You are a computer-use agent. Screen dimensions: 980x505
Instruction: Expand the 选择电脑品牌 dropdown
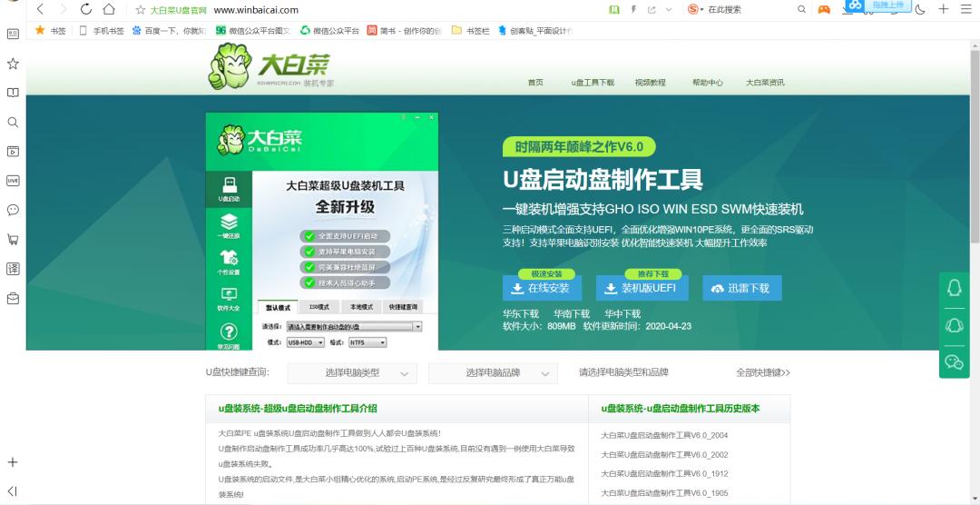coord(493,373)
